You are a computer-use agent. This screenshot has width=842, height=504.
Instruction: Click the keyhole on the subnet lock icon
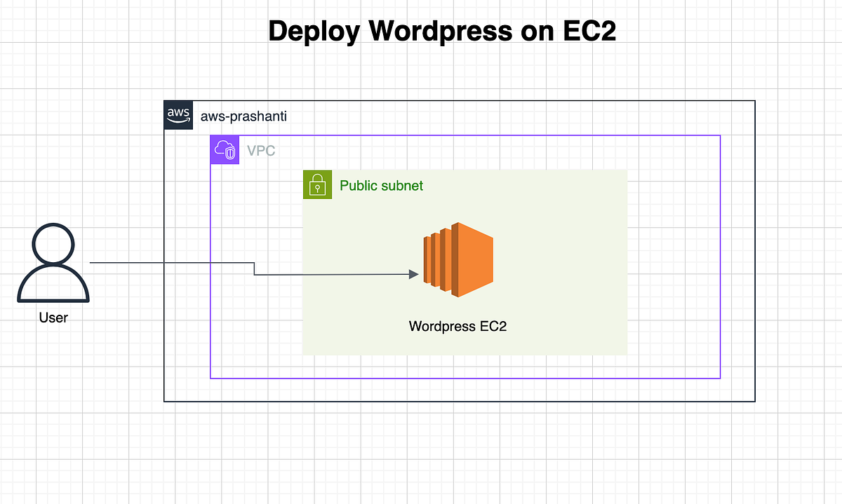[317, 186]
